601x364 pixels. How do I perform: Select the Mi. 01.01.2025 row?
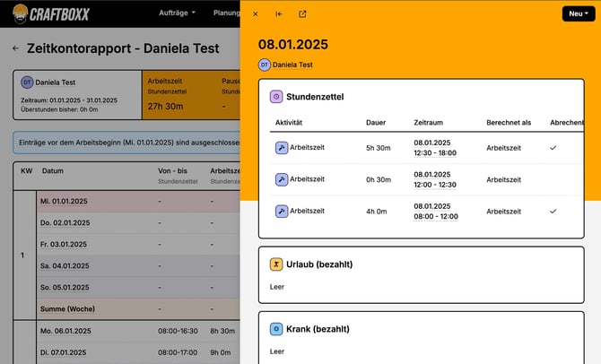(138, 202)
